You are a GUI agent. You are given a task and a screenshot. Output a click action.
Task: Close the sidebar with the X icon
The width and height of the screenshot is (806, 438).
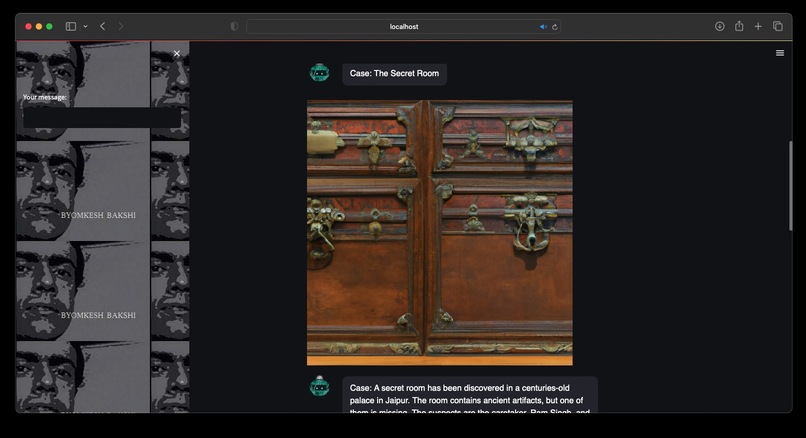click(x=177, y=53)
